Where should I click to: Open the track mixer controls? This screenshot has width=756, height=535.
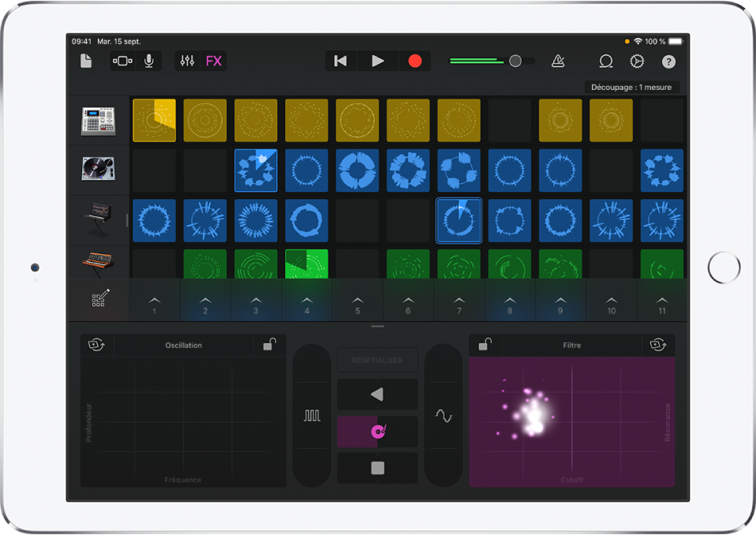click(187, 61)
